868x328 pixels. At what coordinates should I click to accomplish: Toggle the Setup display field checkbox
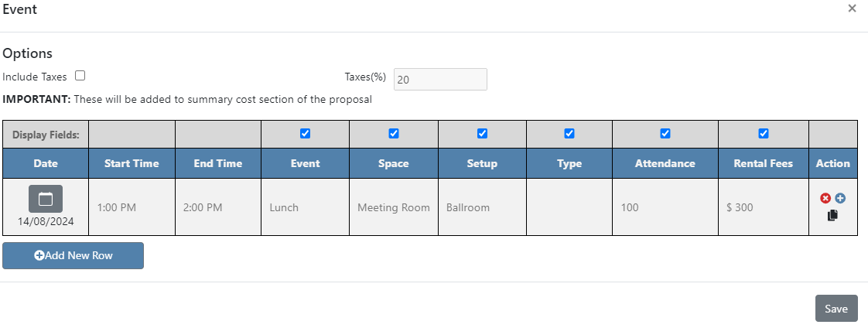click(482, 133)
